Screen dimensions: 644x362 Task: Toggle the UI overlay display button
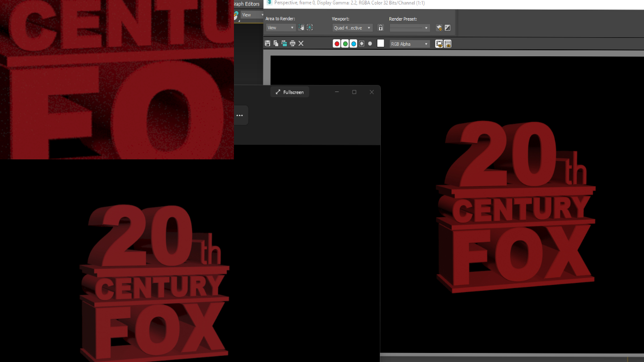439,44
